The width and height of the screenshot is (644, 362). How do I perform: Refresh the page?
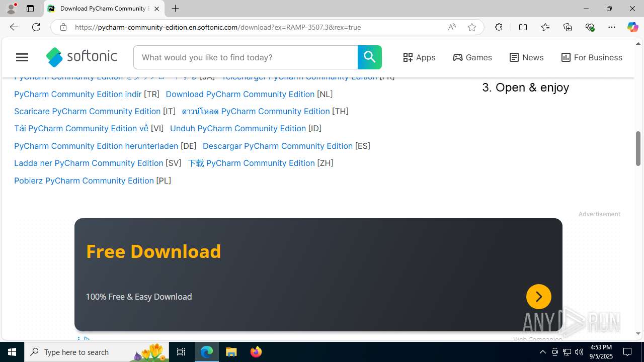36,27
